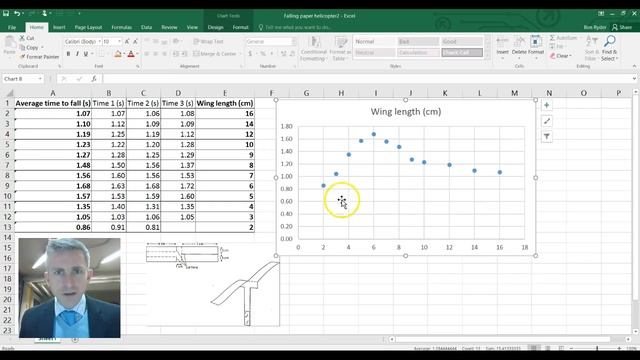
Task: Click the Conditional Formatting icon
Action: coord(315,42)
